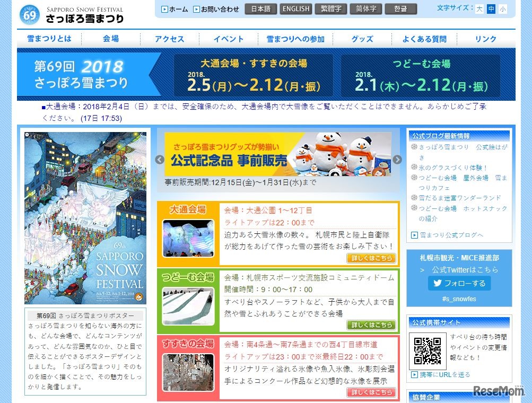Image resolution: width=532 pixels, height=403 pixels.
Task: Click the mobile site QR code
Action: (428, 351)
